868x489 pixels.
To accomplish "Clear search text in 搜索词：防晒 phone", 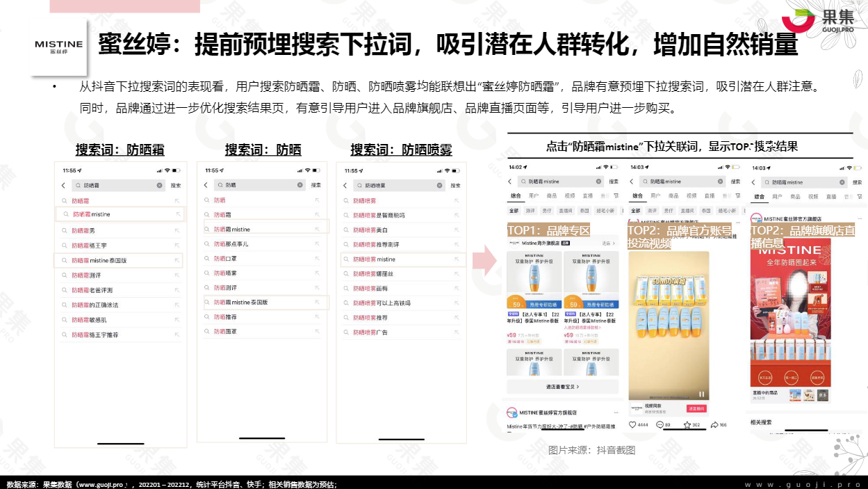I will click(x=300, y=185).
